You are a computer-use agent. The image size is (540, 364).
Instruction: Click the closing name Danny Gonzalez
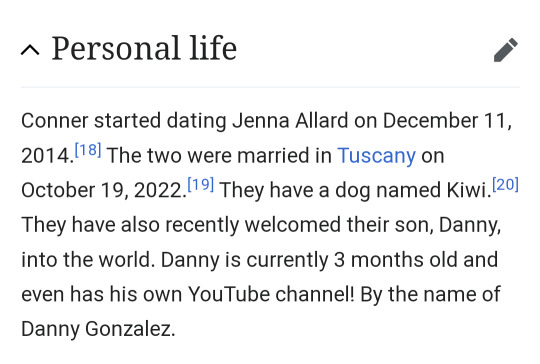tap(96, 329)
